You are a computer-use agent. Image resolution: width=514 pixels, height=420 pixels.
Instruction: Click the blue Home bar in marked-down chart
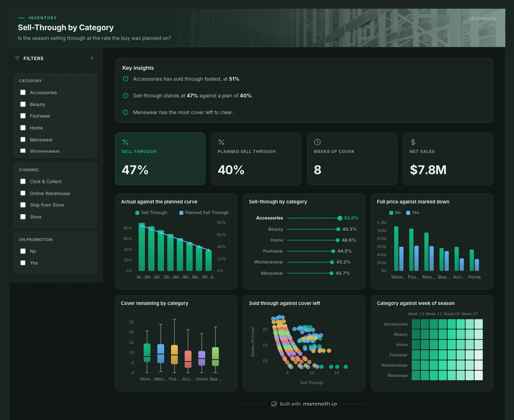477,265
